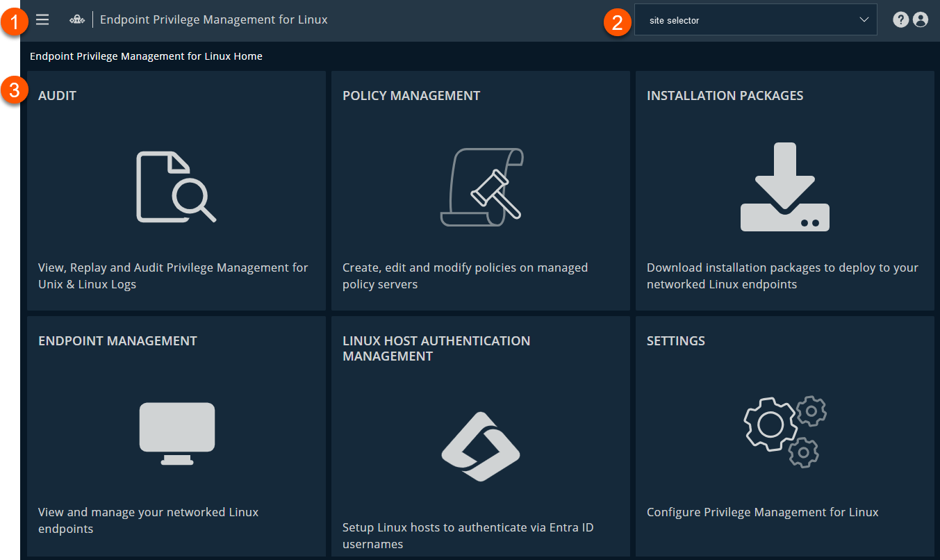This screenshot has height=560, width=940.
Task: Click the BeyondTrust logo icon in header
Action: tap(77, 20)
